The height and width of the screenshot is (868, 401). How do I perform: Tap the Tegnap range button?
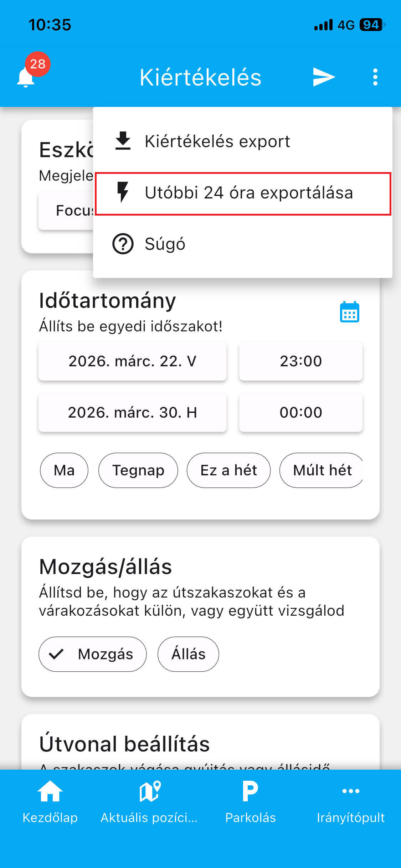click(x=138, y=470)
